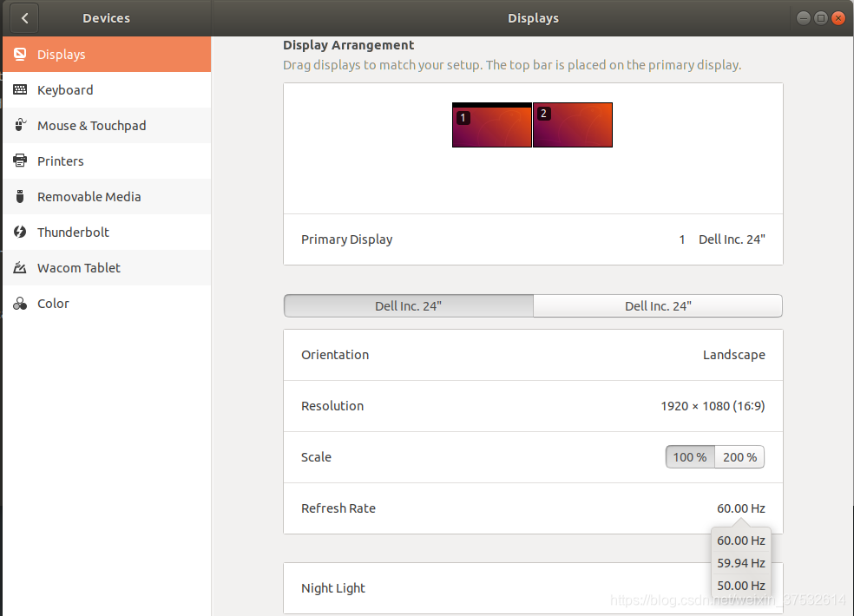Click the Displays monitor icon in sidebar
The image size is (854, 616).
[x=20, y=54]
